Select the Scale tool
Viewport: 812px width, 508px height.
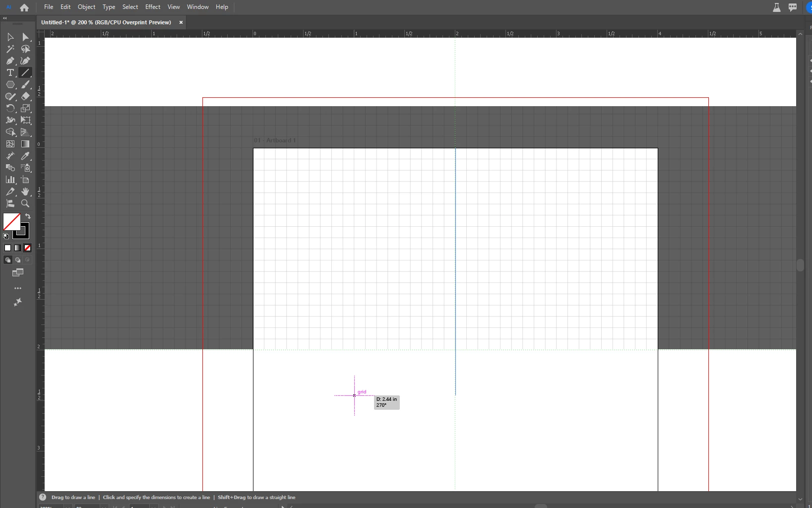25,109
